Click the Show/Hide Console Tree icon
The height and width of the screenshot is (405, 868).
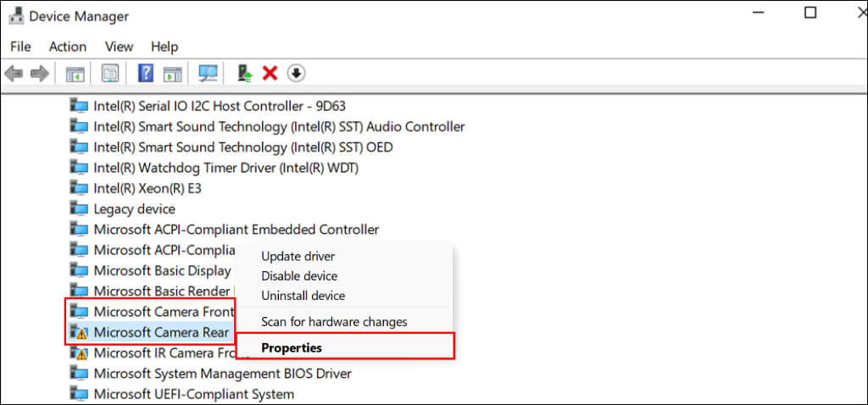tap(75, 74)
